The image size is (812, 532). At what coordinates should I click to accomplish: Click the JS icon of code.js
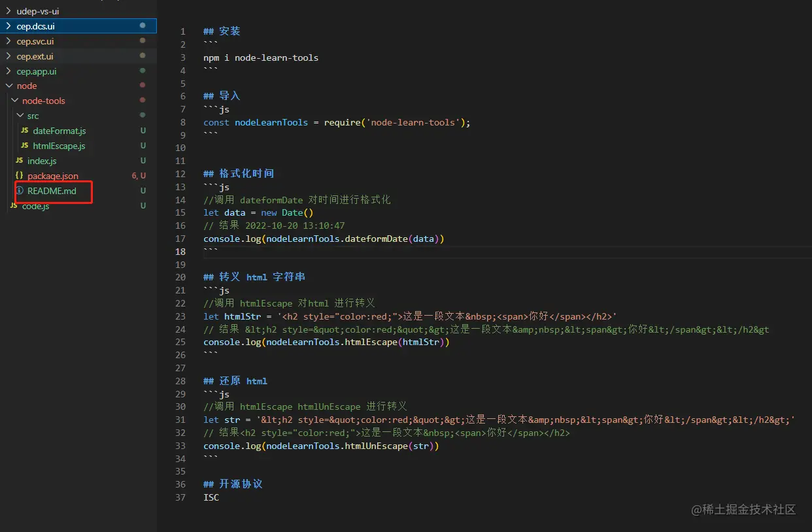tap(14, 206)
